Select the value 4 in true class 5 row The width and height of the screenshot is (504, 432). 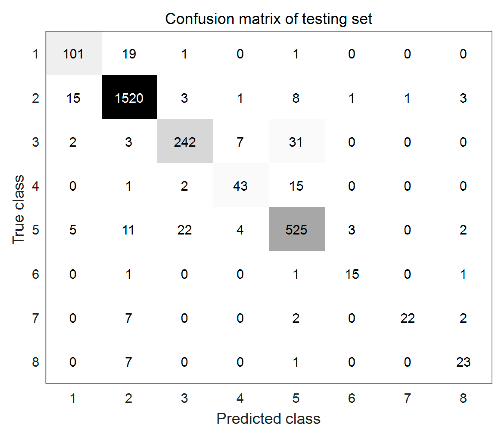240,230
